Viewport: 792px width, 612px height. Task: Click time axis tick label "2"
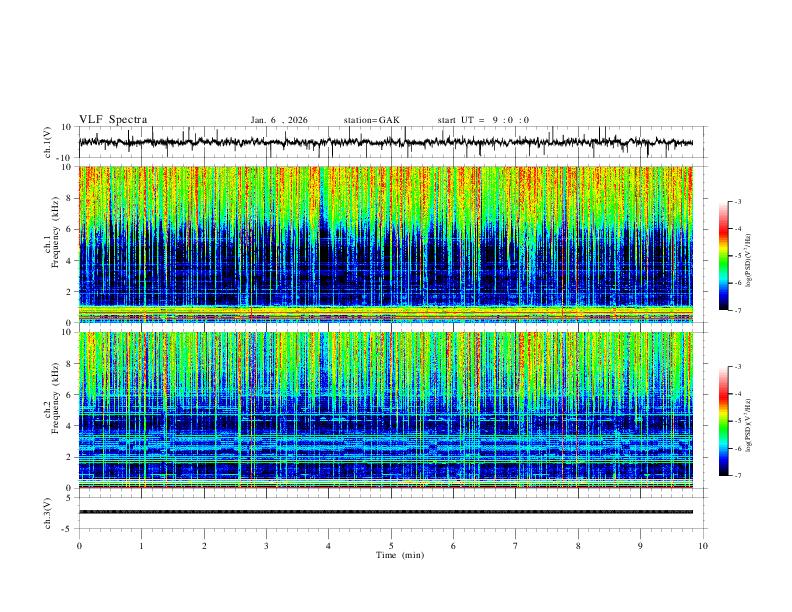pyautogui.click(x=204, y=546)
